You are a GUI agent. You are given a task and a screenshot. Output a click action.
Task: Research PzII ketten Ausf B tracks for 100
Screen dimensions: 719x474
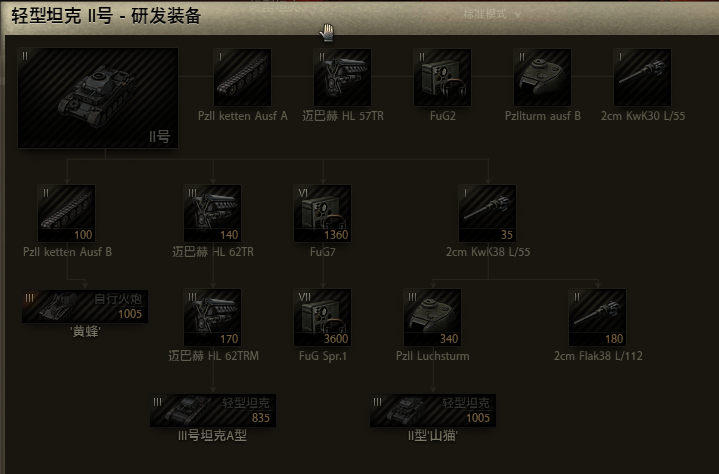tap(66, 213)
